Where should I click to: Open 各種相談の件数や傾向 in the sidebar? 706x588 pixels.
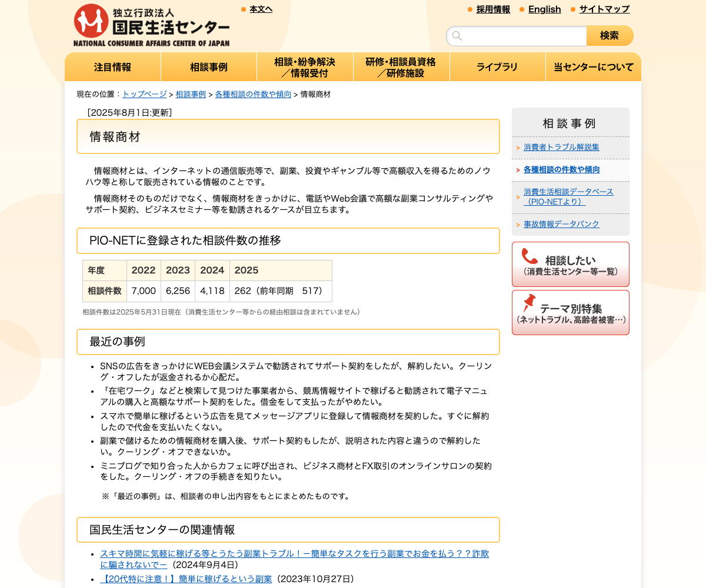[x=562, y=170]
